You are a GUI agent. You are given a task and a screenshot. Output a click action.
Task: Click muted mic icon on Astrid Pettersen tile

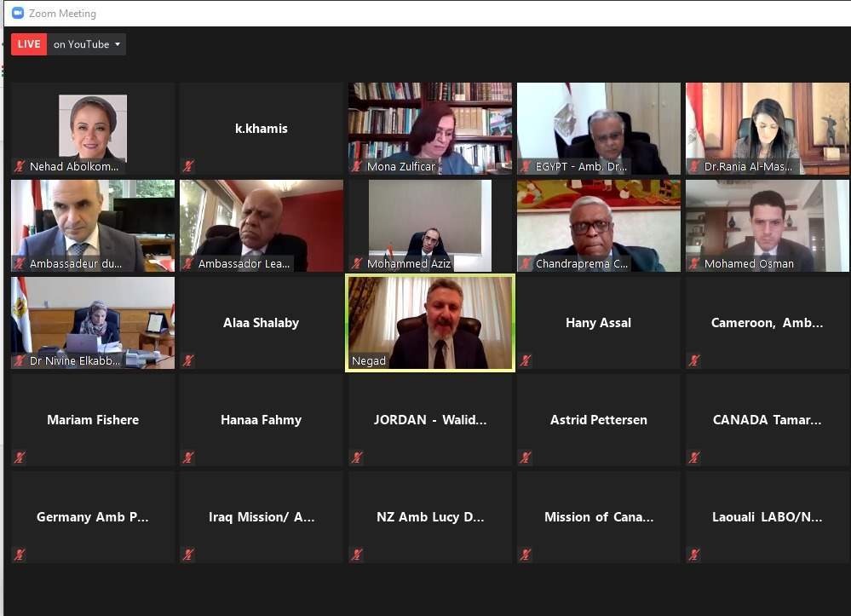point(526,458)
